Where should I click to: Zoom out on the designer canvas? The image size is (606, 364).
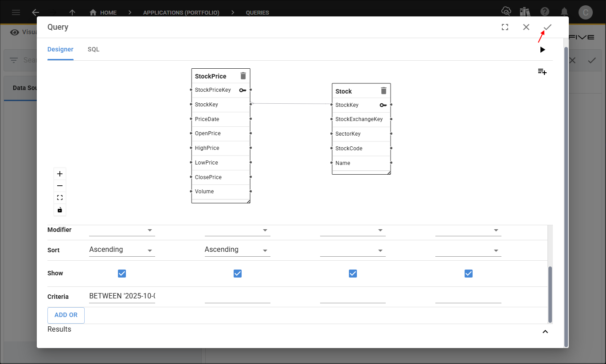pyautogui.click(x=60, y=186)
